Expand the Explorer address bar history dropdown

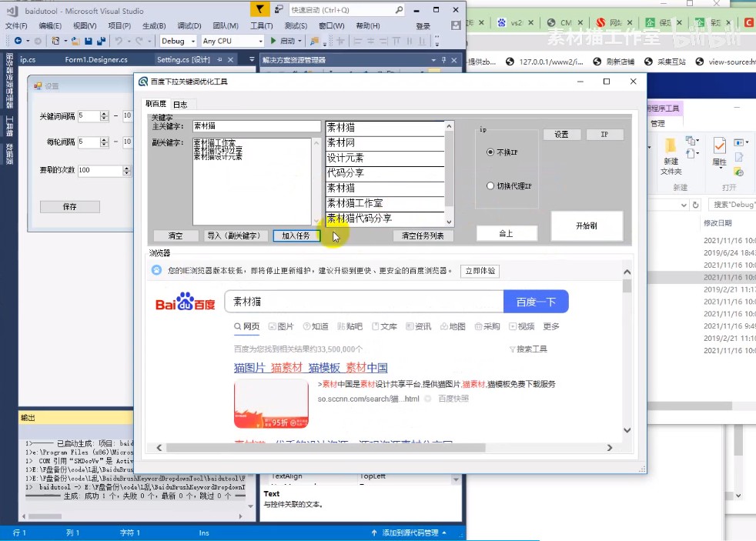click(684, 205)
